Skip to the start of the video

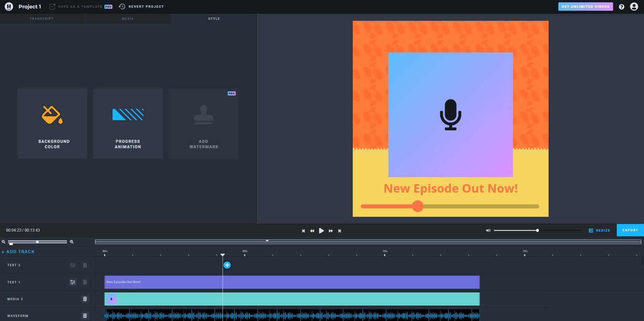click(303, 231)
